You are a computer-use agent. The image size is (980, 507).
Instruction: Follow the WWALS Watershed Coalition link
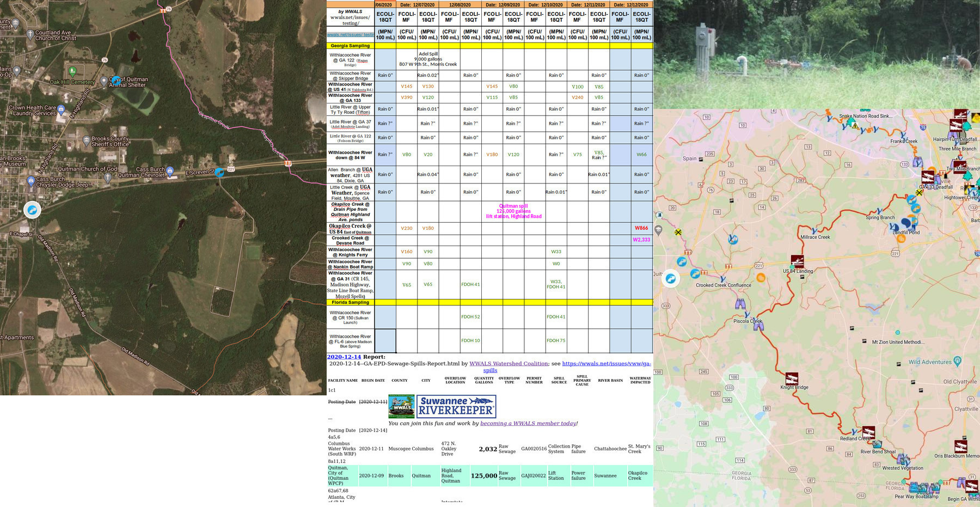click(509, 363)
